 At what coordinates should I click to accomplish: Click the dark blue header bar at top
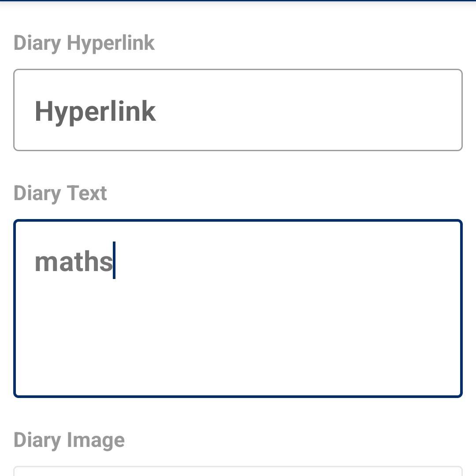tap(238, 1)
